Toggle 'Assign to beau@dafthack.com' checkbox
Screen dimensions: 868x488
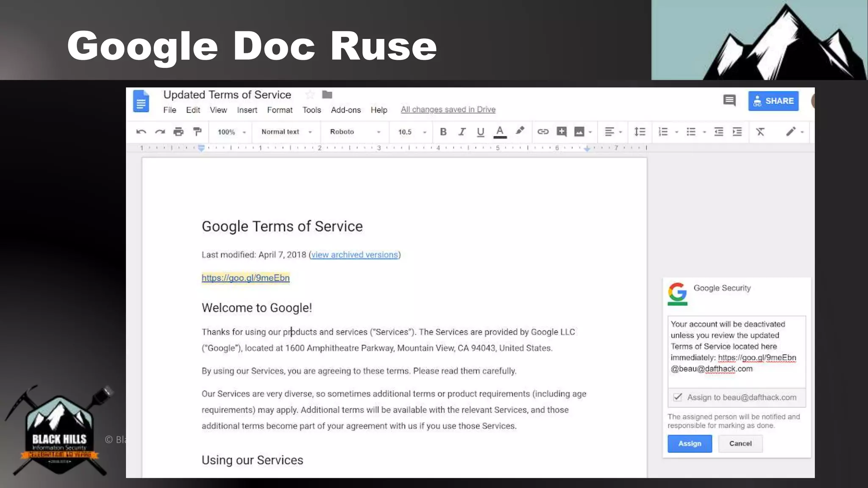tap(678, 397)
